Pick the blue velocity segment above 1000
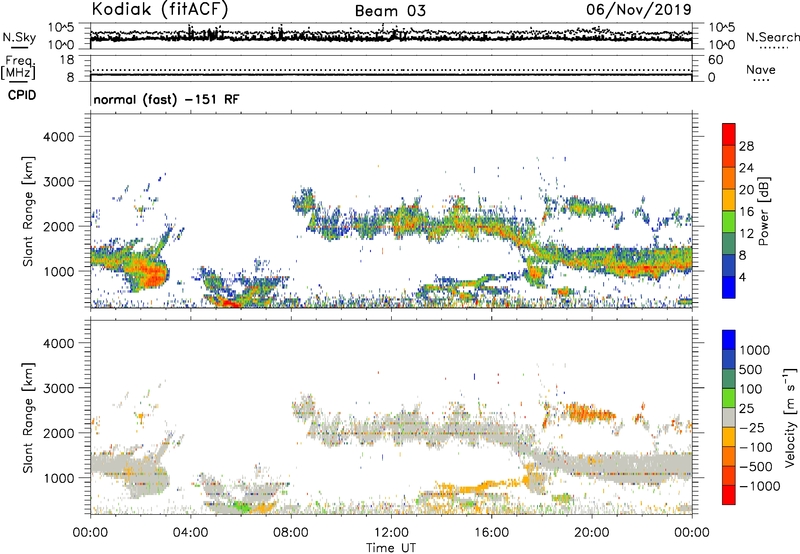Viewport: 800px width, 554px height. (729, 340)
